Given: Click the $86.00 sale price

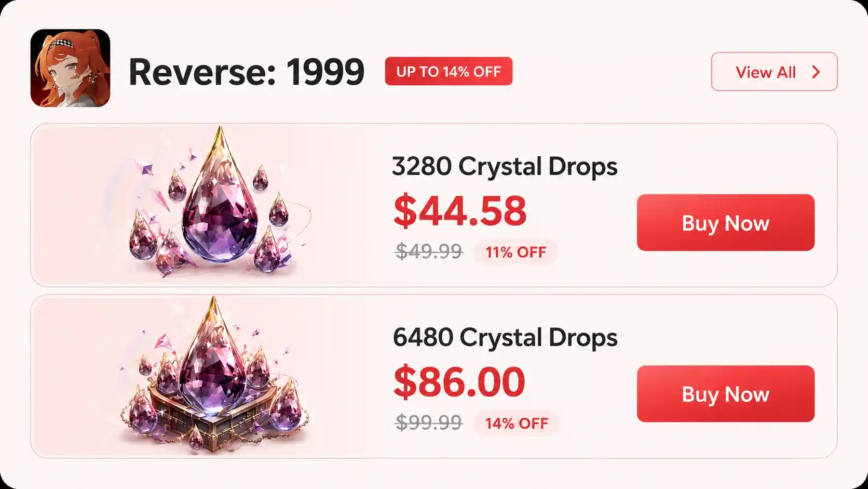Looking at the screenshot, I should pos(459,382).
